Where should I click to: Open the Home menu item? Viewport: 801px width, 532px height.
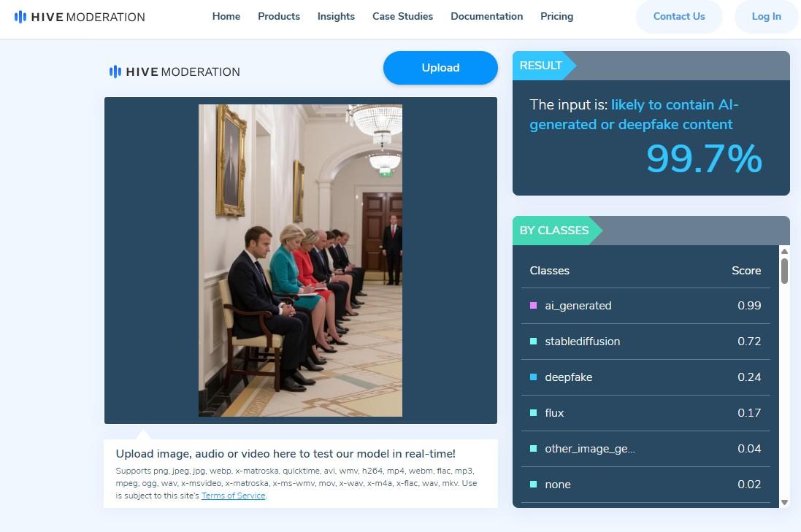226,16
